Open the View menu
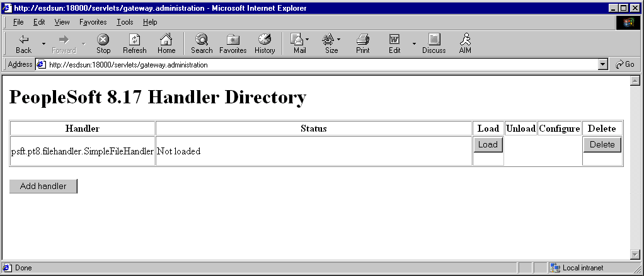644x276 pixels. coord(62,22)
